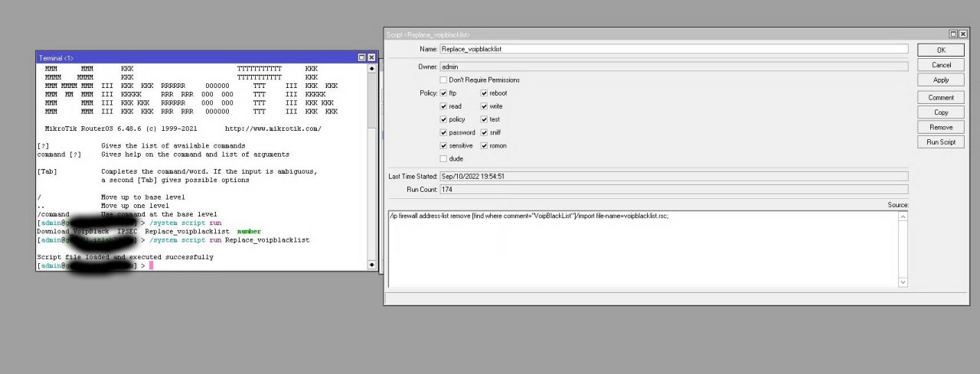Click the Last Time Started field
The height and width of the screenshot is (374, 980).
pyautogui.click(x=674, y=177)
